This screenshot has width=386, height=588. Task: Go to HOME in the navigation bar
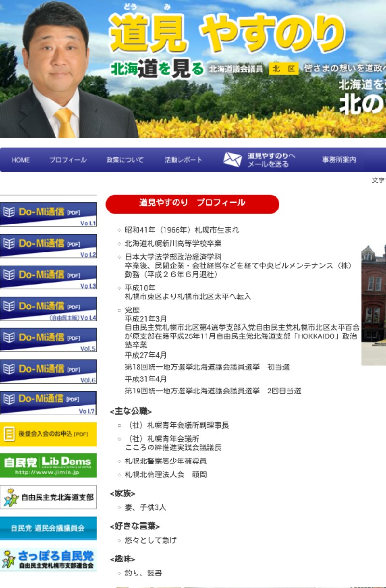(x=21, y=160)
